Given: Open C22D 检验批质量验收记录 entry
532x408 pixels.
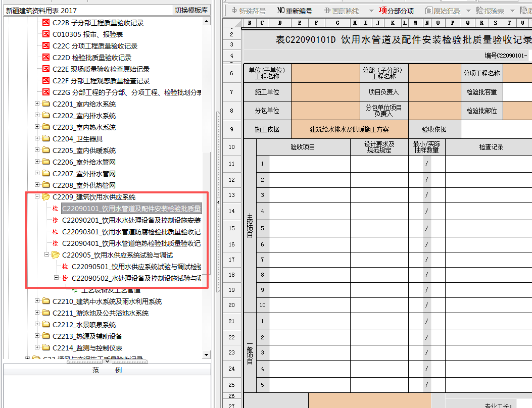Looking at the screenshot, I should pos(91,58).
